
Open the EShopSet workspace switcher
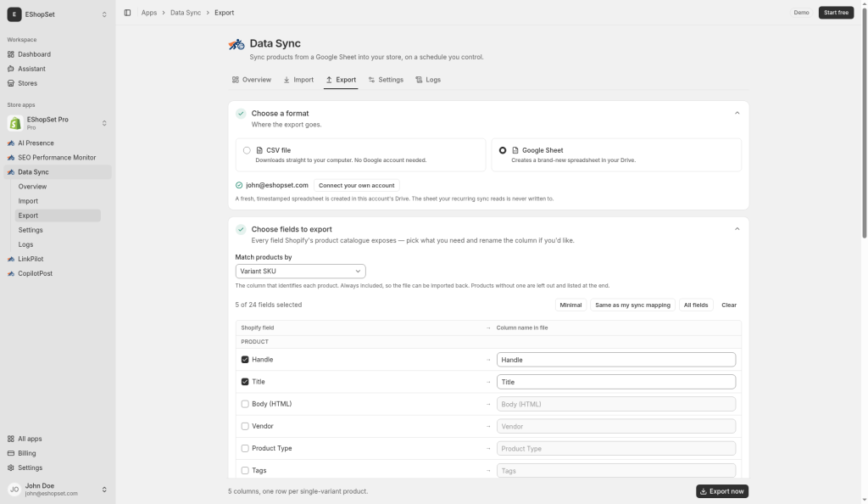104,14
